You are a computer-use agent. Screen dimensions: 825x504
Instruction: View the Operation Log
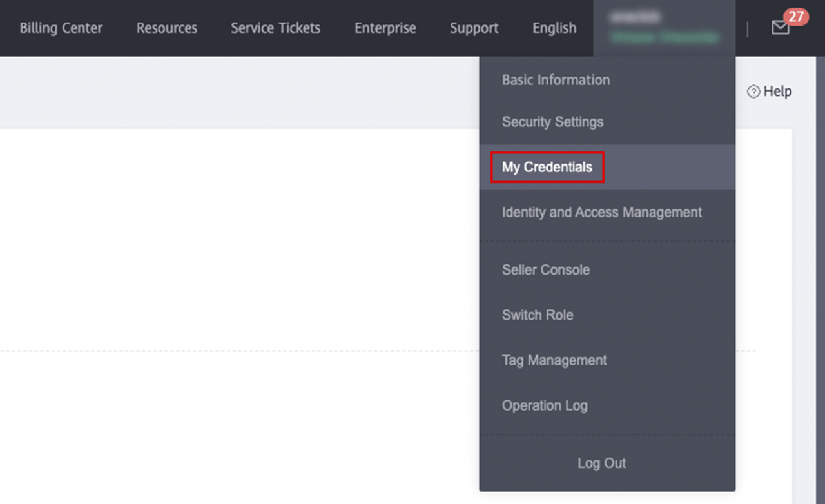click(x=545, y=405)
